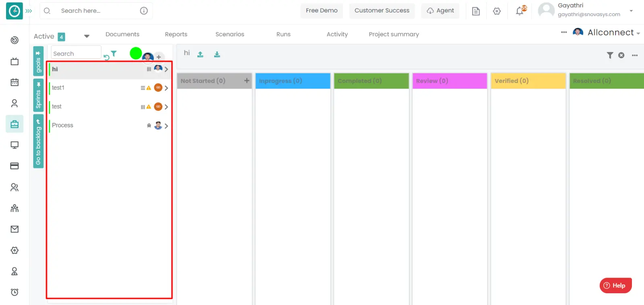644x305 pixels.
Task: Switch to the Runs tab
Action: coord(283,34)
